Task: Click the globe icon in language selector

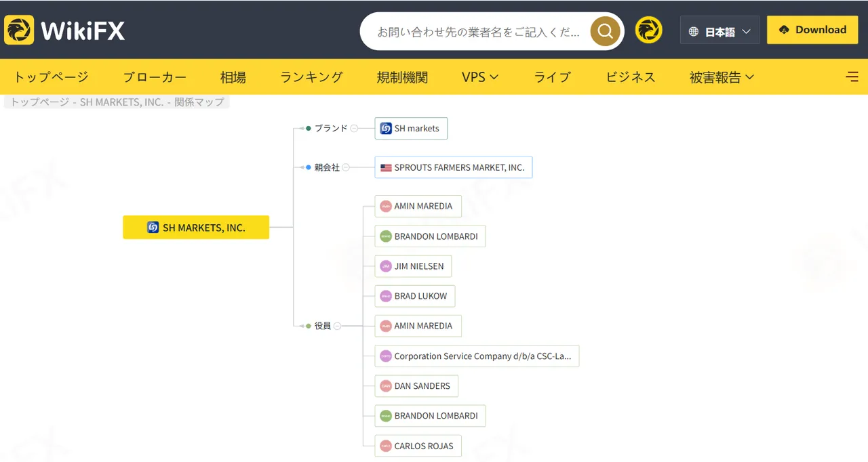Action: click(x=694, y=32)
